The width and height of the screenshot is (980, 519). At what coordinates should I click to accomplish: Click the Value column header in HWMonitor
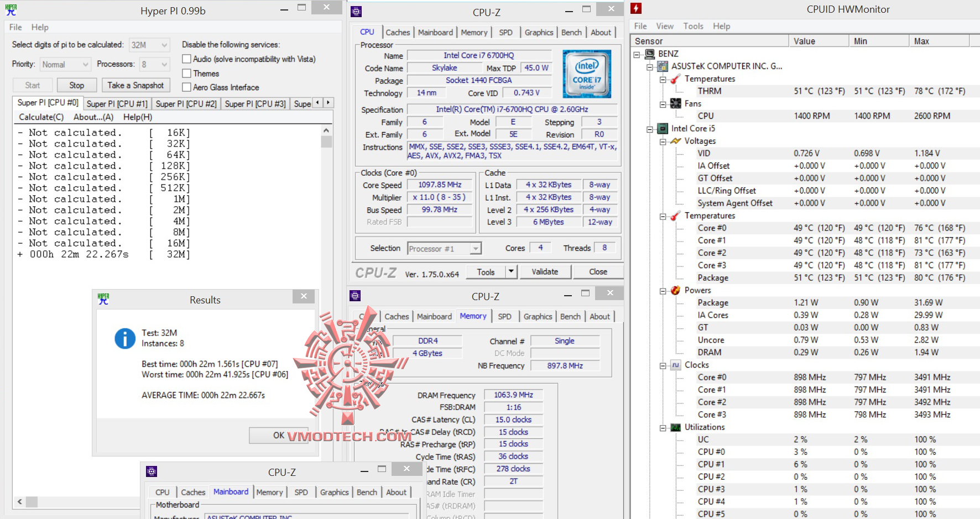[x=819, y=41]
